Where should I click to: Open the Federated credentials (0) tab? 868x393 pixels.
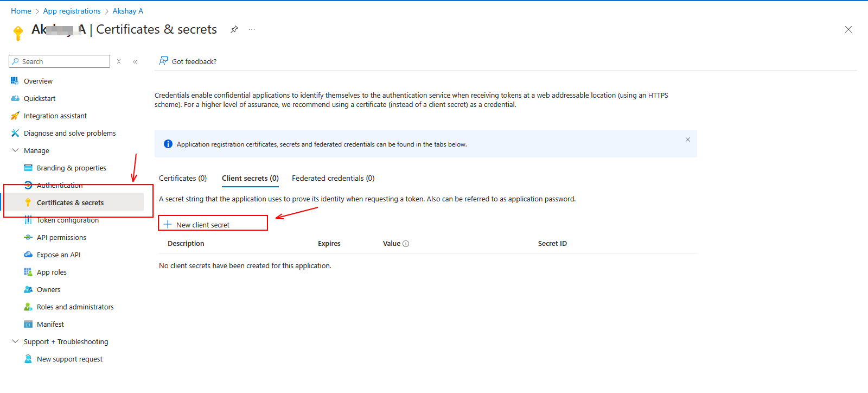[x=333, y=178]
